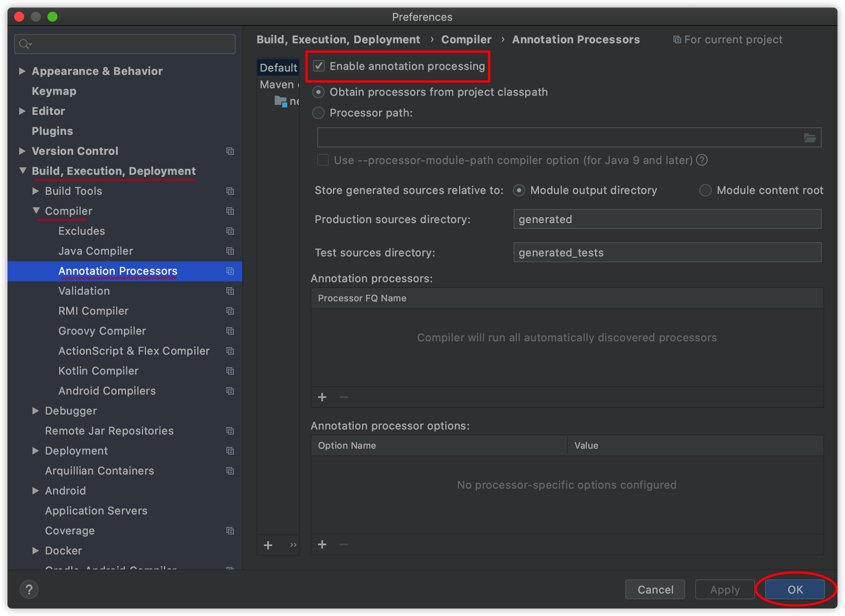The width and height of the screenshot is (845, 616).
Task: Collapse the Compiler node
Action: pos(36,211)
